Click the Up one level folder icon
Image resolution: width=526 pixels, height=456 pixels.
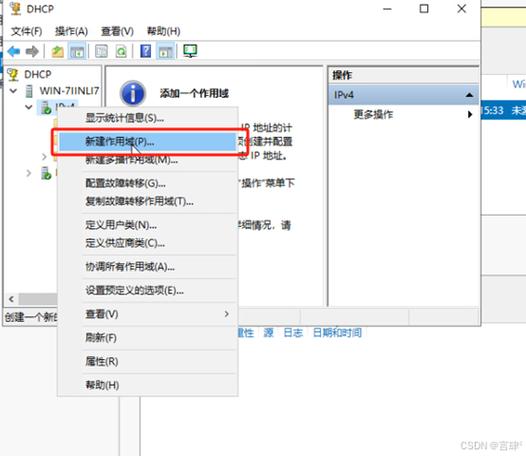[57, 51]
